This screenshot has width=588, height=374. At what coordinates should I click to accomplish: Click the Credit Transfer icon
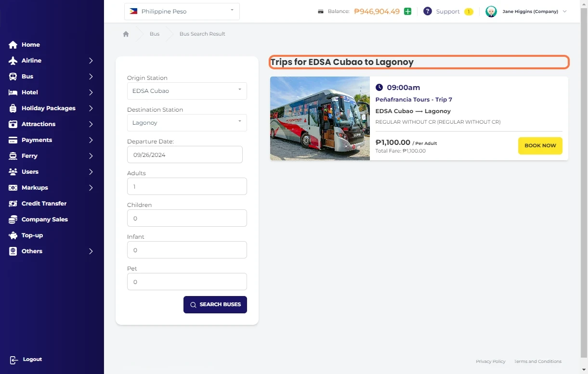pyautogui.click(x=13, y=204)
